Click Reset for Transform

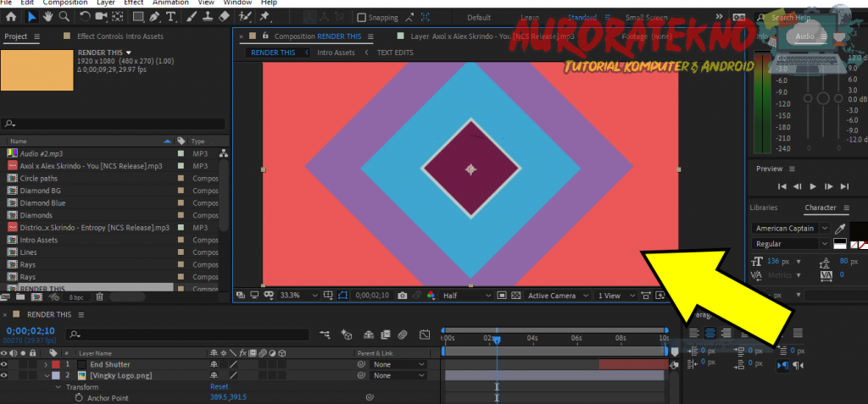pyautogui.click(x=220, y=387)
